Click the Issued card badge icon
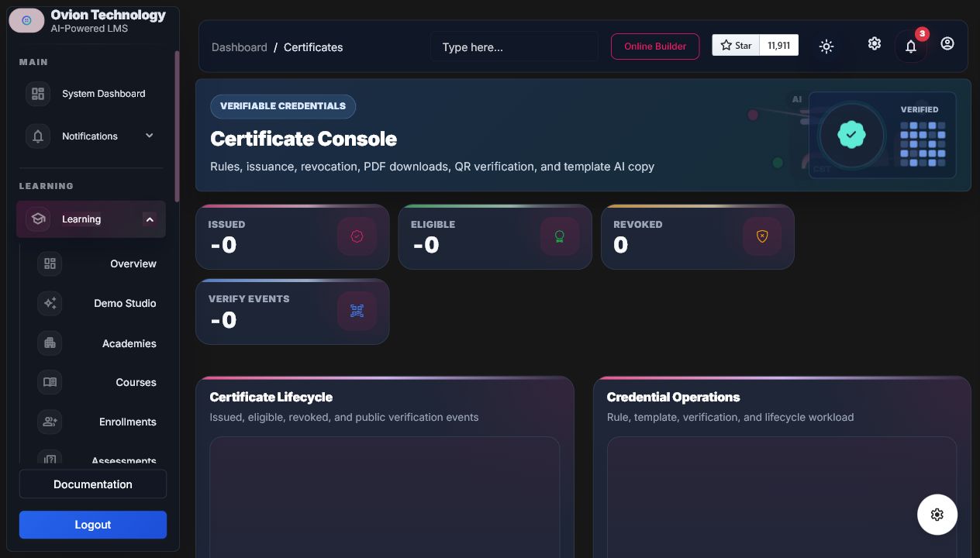The image size is (980, 558). point(357,236)
